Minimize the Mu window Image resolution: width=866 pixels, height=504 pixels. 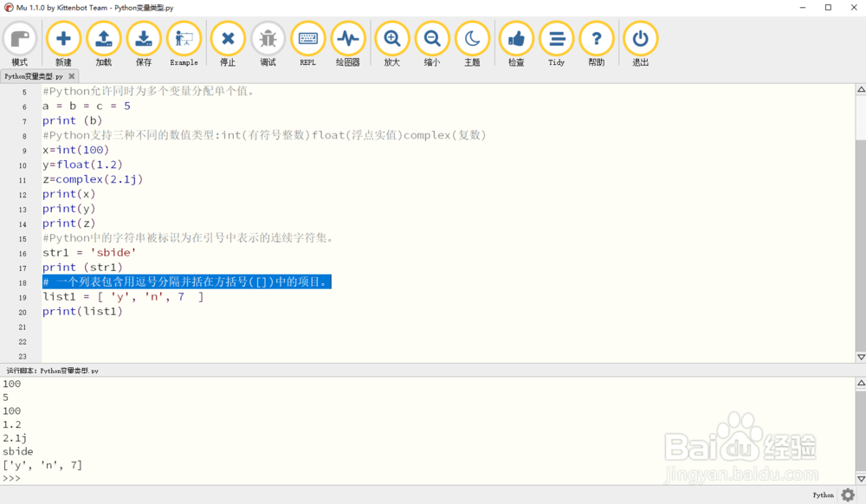(x=803, y=7)
